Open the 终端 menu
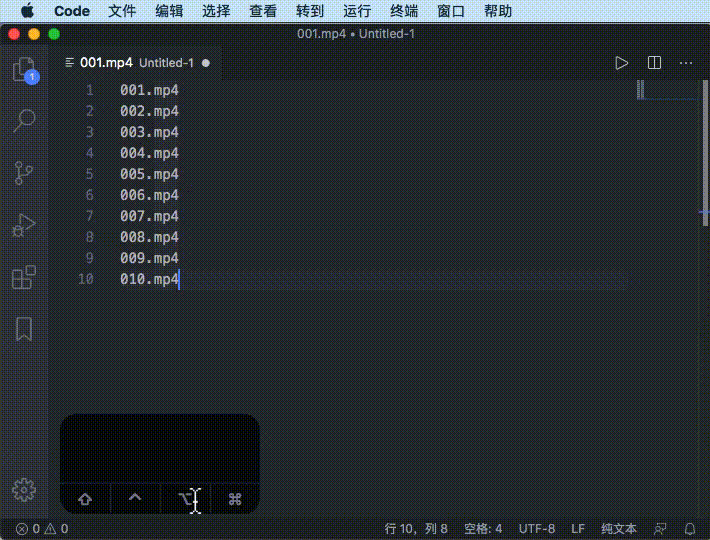The height and width of the screenshot is (540, 710). click(x=404, y=11)
